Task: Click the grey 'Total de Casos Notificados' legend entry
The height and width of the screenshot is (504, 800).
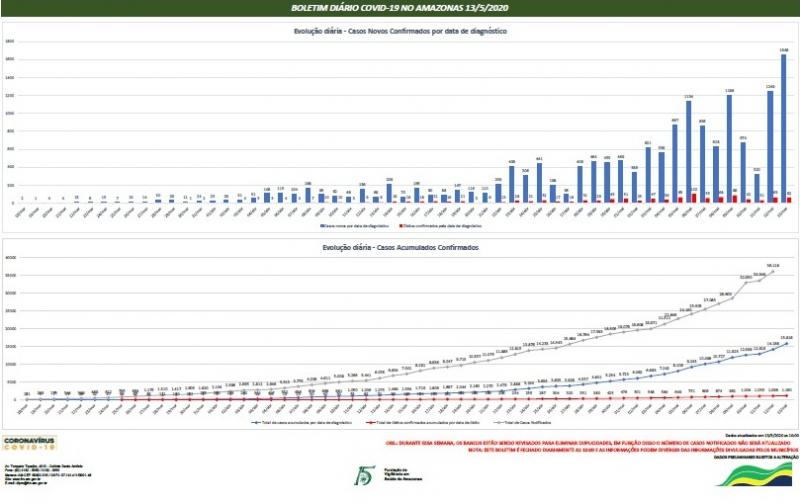Action: point(522,422)
